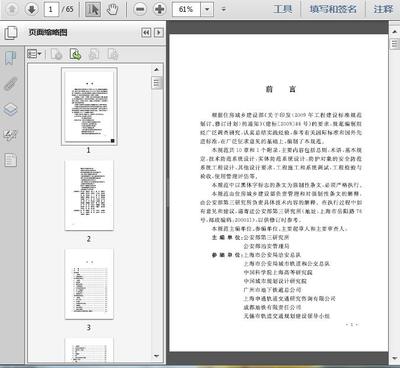Zoom out with minus button
The height and width of the screenshot is (368, 400).
tap(140, 9)
